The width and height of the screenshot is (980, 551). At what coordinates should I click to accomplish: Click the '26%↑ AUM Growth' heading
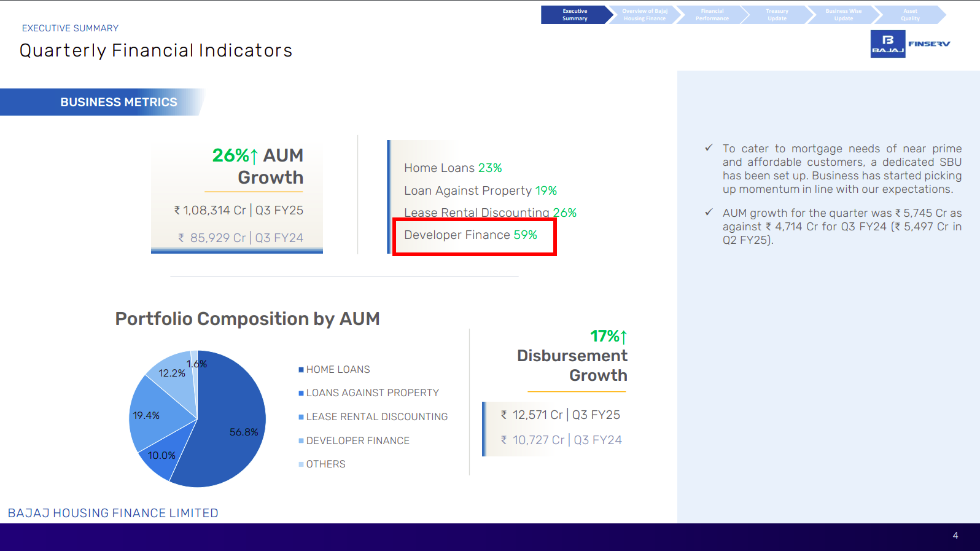258,166
